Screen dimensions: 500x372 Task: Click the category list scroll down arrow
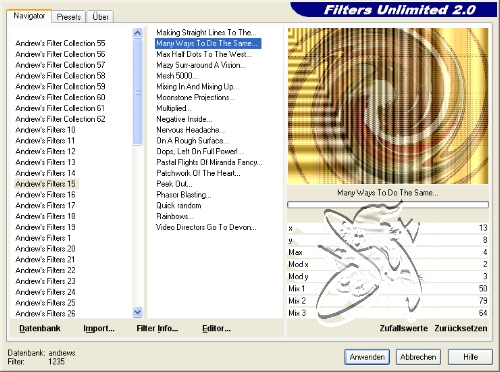[137, 312]
